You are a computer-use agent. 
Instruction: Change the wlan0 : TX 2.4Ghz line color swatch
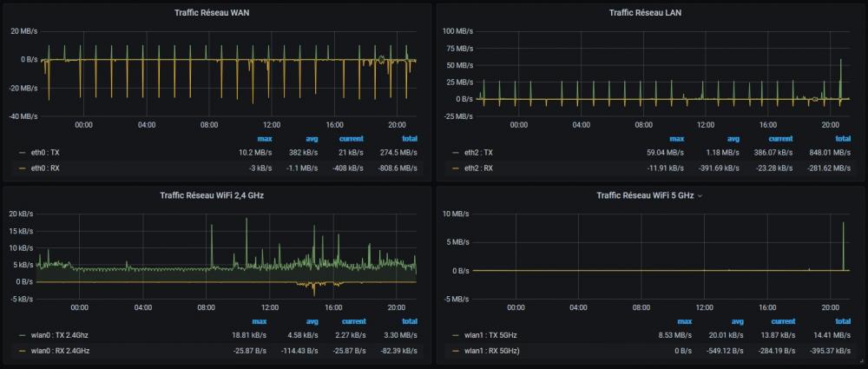22,334
